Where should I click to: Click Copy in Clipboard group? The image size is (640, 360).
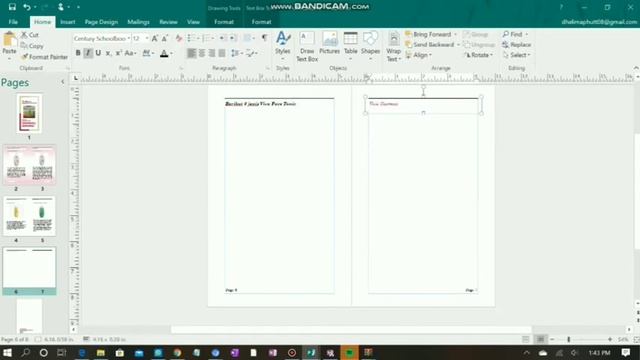(x=32, y=46)
